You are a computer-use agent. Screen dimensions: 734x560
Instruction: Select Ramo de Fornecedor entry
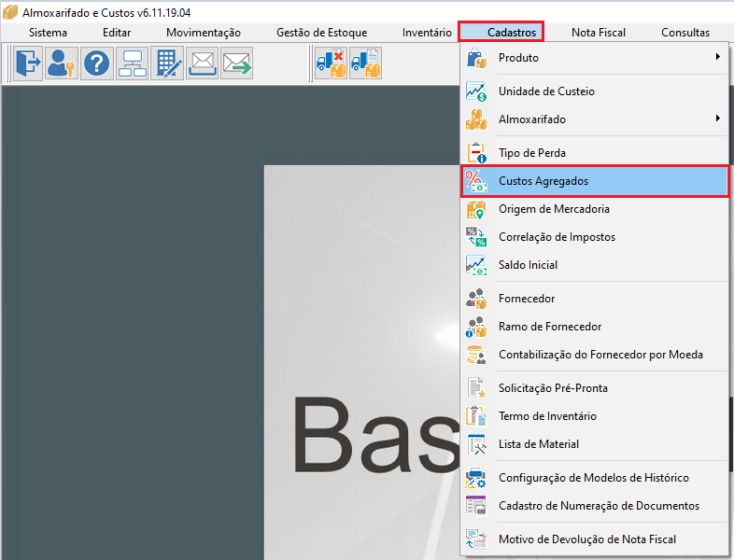[x=595, y=327]
